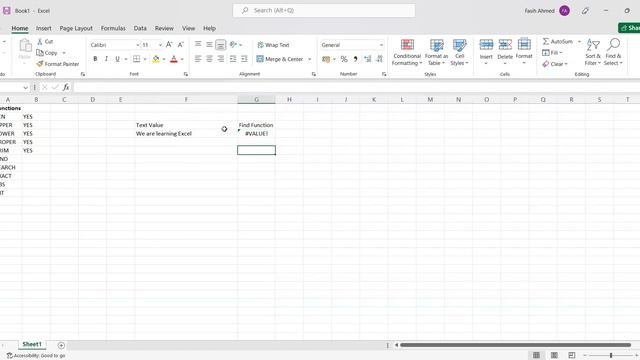Select the #VALUE! cell
The height and width of the screenshot is (360, 640).
click(x=256, y=133)
